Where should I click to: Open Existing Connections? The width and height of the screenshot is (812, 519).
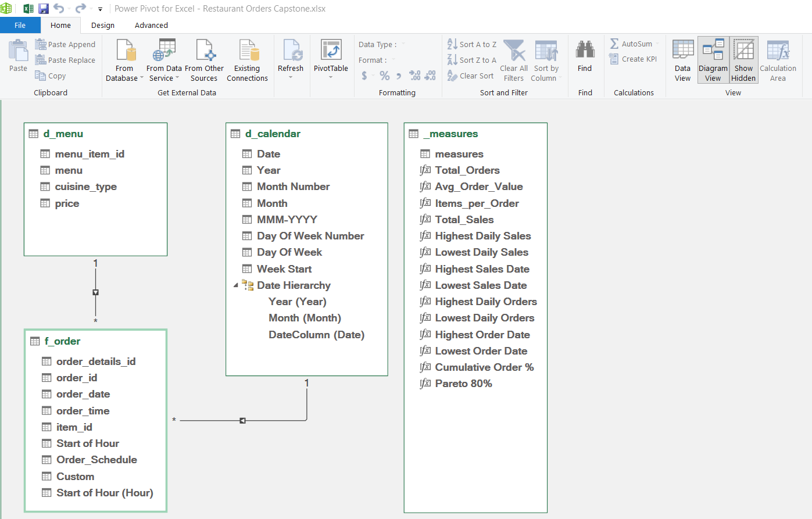(x=247, y=60)
